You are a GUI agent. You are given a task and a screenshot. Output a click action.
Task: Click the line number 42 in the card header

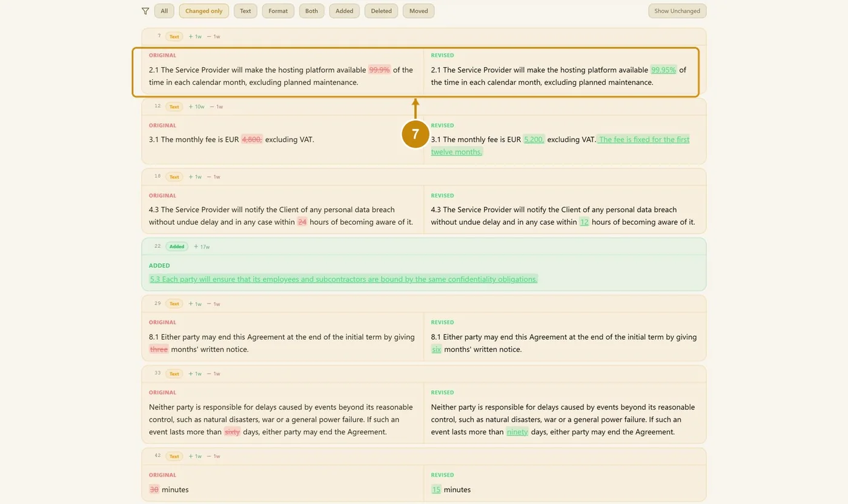pos(157,456)
